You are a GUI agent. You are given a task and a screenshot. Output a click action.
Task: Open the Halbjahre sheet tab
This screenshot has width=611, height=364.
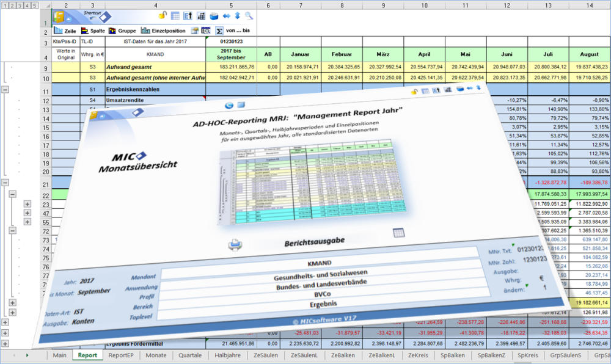pyautogui.click(x=227, y=355)
